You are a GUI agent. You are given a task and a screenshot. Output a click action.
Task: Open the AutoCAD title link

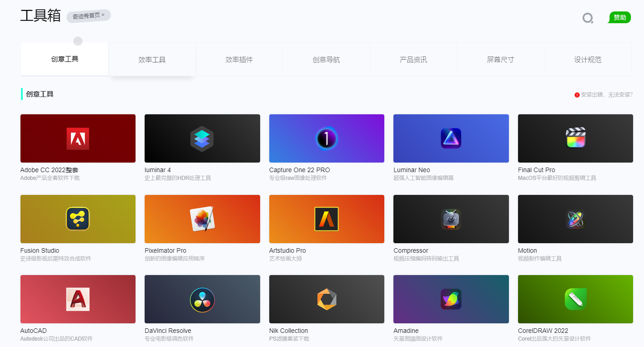click(x=34, y=331)
